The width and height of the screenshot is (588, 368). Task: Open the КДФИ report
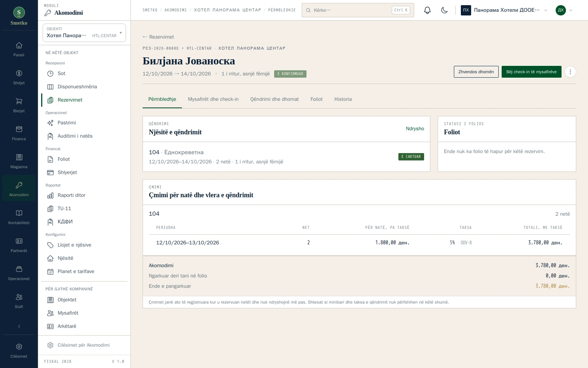84,222
